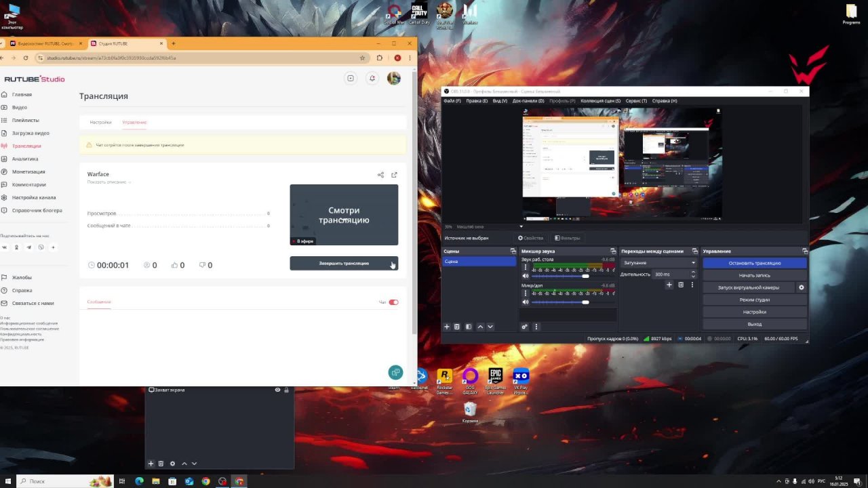Viewport: 868px width, 488px height.
Task: Click Завершить трансляцию button
Action: click(344, 263)
